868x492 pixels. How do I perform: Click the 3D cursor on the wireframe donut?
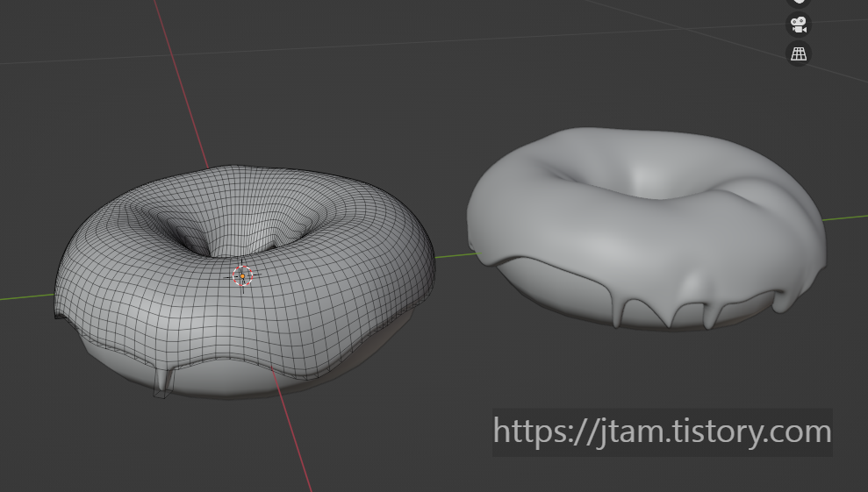coord(242,275)
